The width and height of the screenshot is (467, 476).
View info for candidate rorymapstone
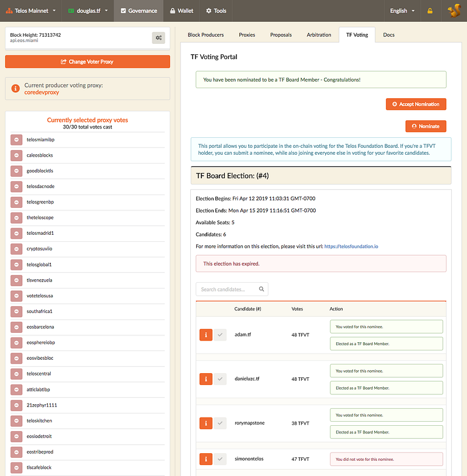coord(205,423)
